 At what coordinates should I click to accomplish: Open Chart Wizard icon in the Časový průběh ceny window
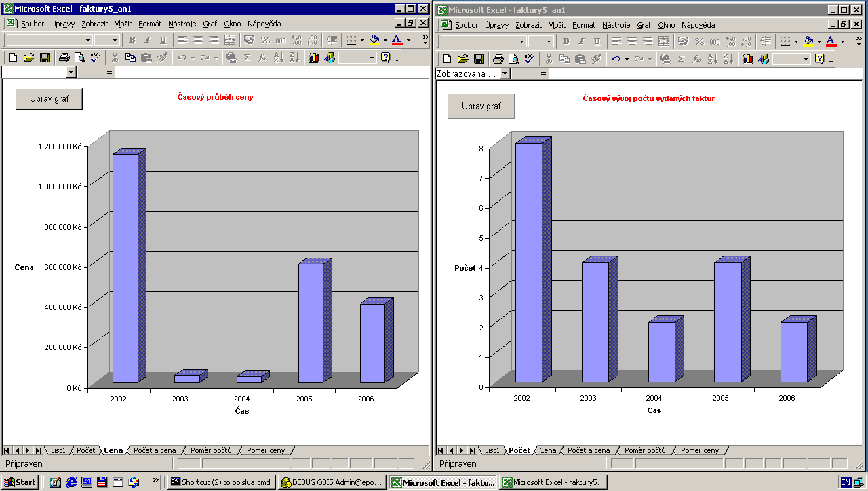pyautogui.click(x=313, y=58)
